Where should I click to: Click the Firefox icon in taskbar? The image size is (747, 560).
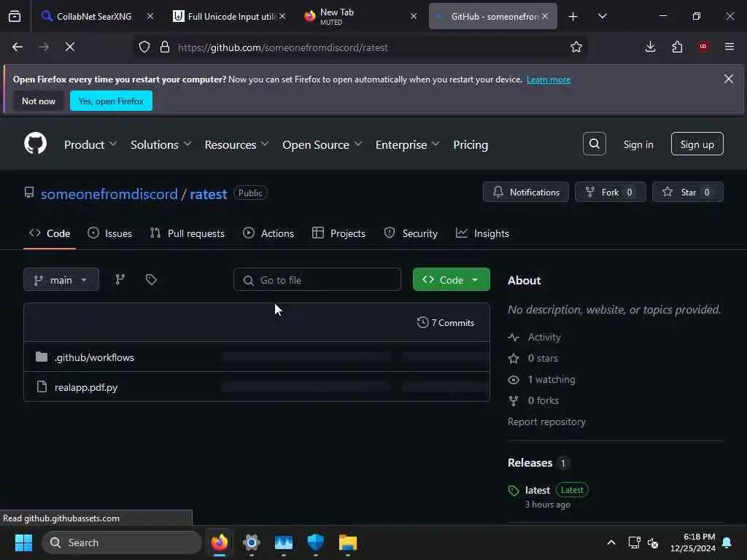pos(219,542)
